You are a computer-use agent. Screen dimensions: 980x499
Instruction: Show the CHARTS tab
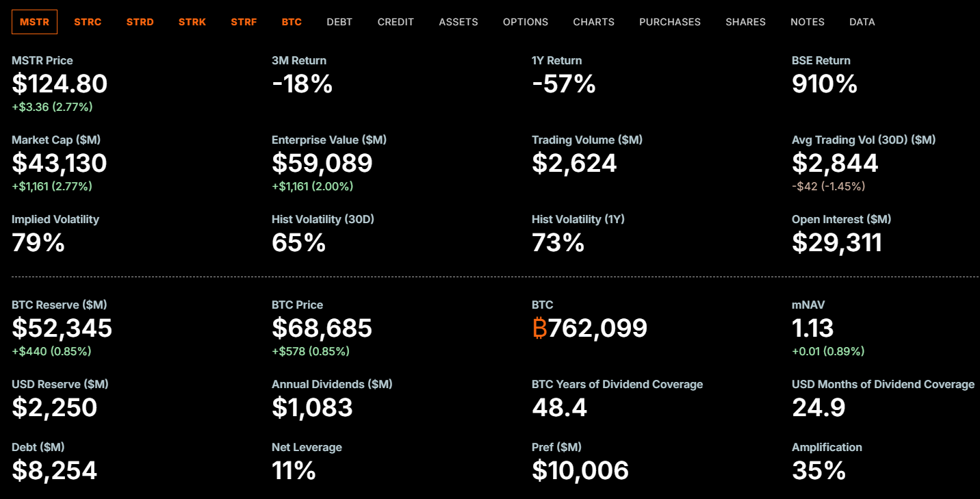(x=593, y=22)
